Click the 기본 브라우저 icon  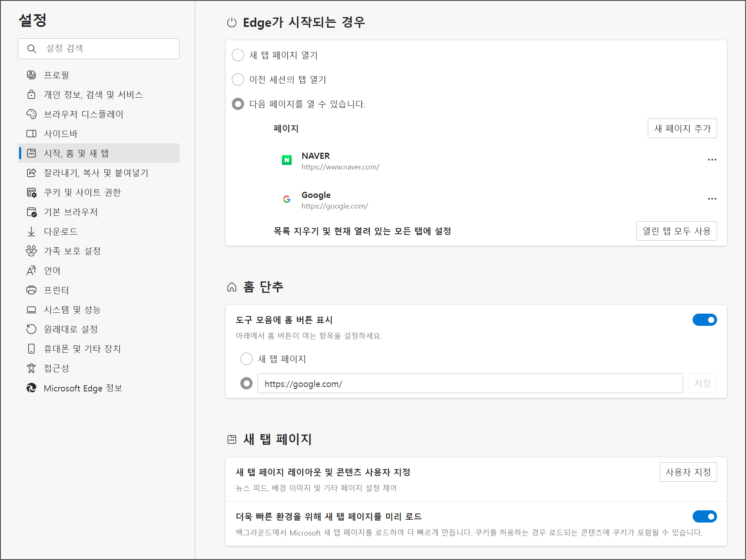31,212
